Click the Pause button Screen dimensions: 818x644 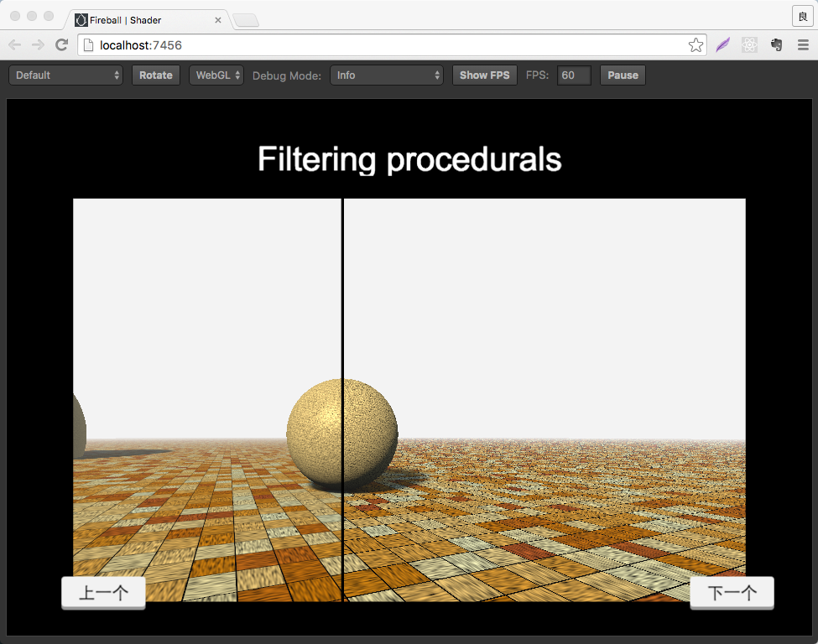coord(623,75)
